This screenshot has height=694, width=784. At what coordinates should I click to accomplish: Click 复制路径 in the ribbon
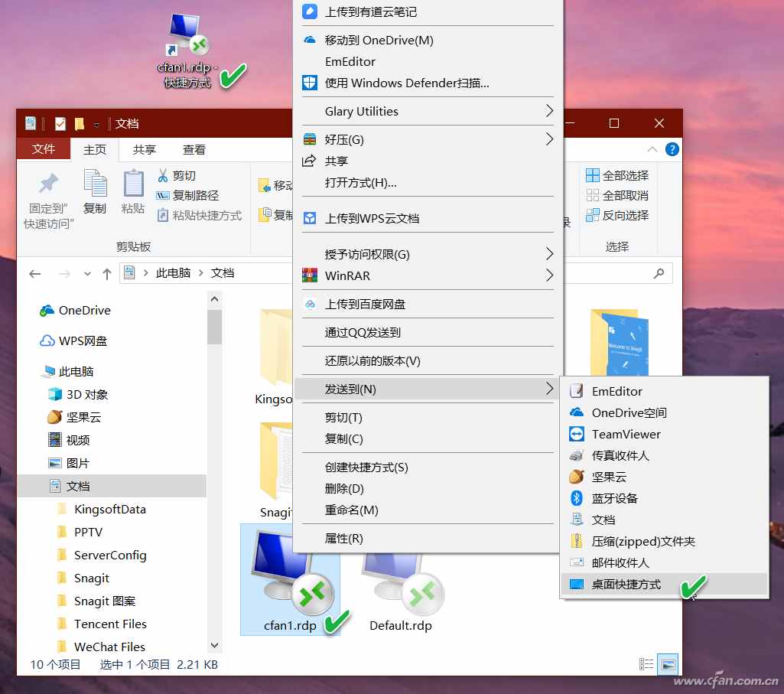click(187, 196)
